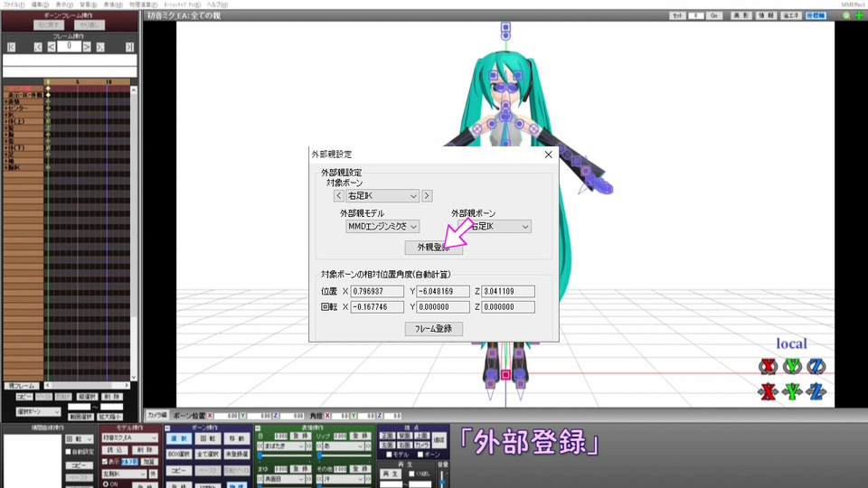Click previous eye morph arrow beside まばたき

(x=260, y=446)
